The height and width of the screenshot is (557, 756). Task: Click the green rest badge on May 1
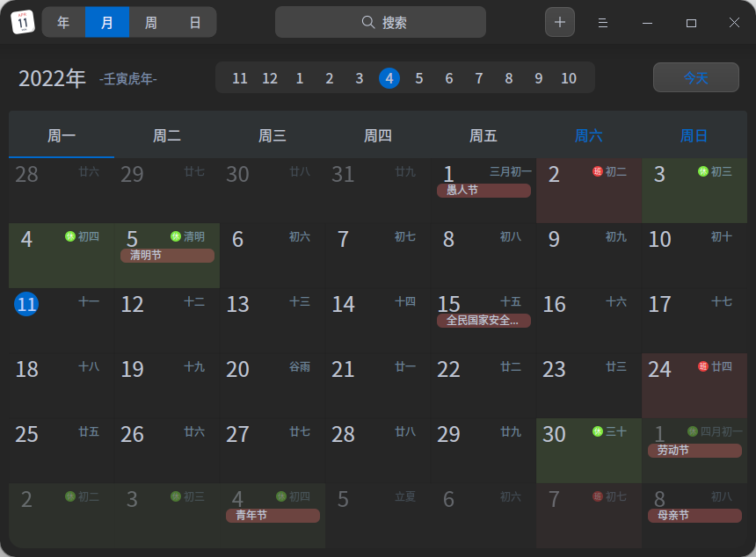pos(693,431)
